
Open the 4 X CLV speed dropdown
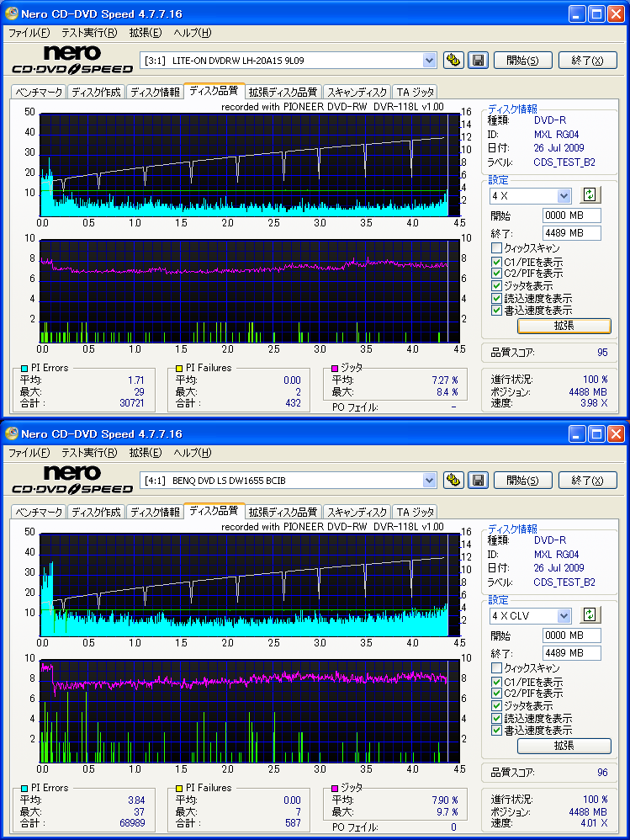click(x=564, y=616)
